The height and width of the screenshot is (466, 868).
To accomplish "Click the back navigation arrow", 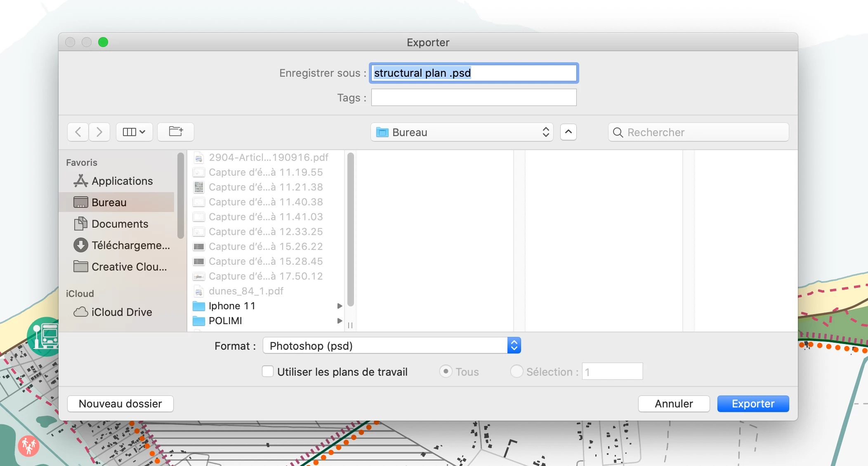I will [78, 132].
